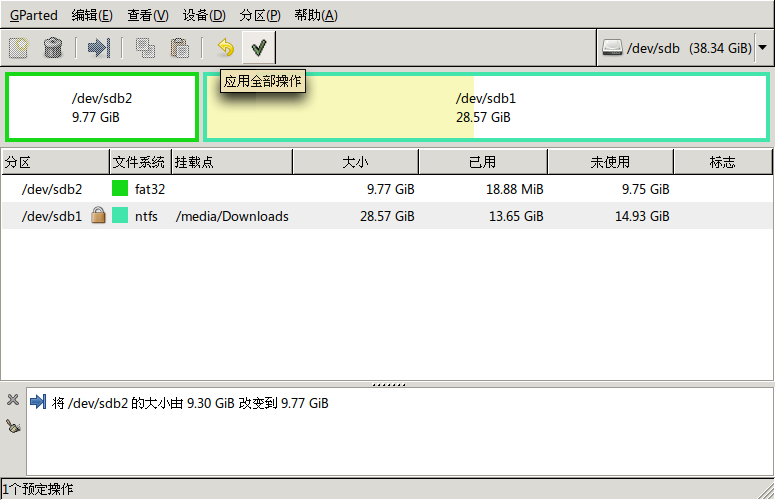Click the 18.88 MiB used value
The height and width of the screenshot is (500, 775).
coord(515,189)
